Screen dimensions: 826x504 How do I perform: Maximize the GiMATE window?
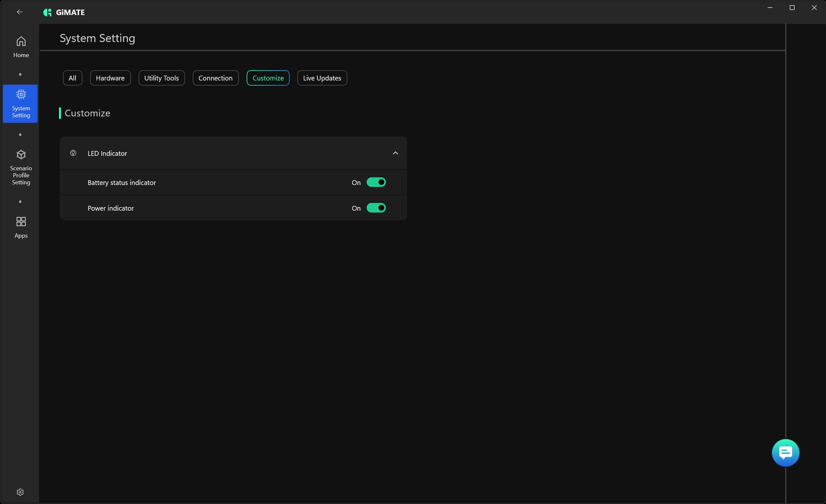pyautogui.click(x=792, y=8)
